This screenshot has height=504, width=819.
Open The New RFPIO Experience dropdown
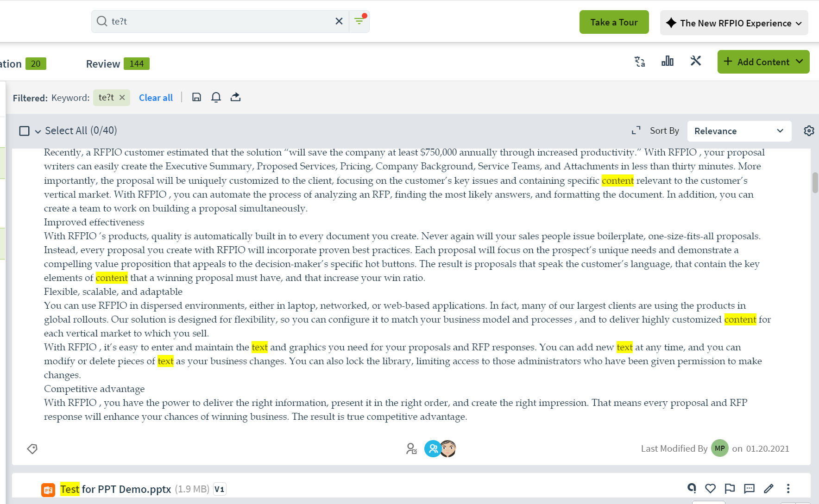[734, 23]
